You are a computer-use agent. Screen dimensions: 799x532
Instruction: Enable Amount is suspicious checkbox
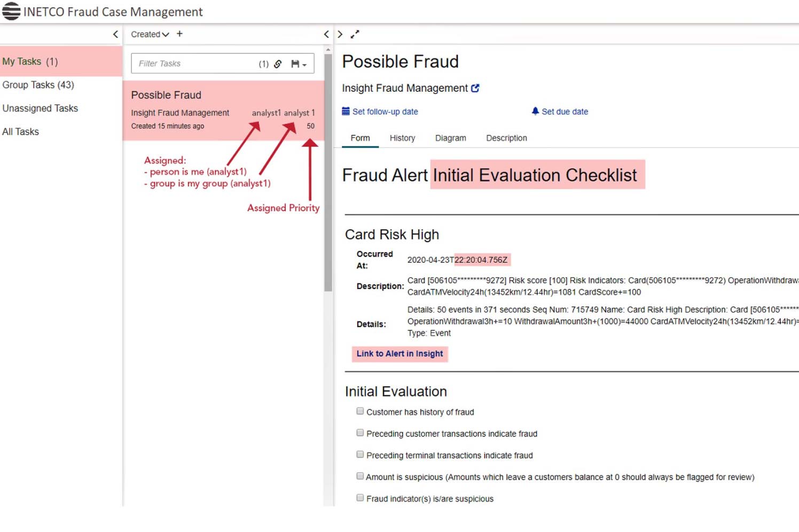360,475
